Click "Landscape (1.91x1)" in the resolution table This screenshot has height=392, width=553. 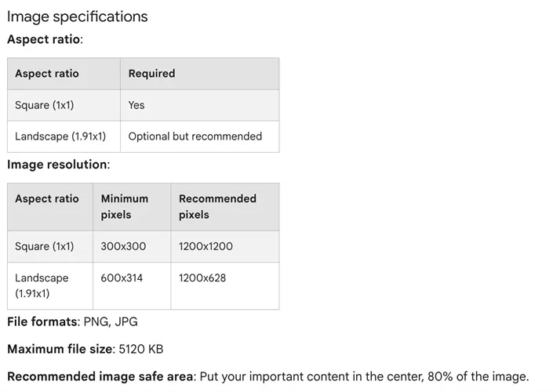click(x=42, y=285)
